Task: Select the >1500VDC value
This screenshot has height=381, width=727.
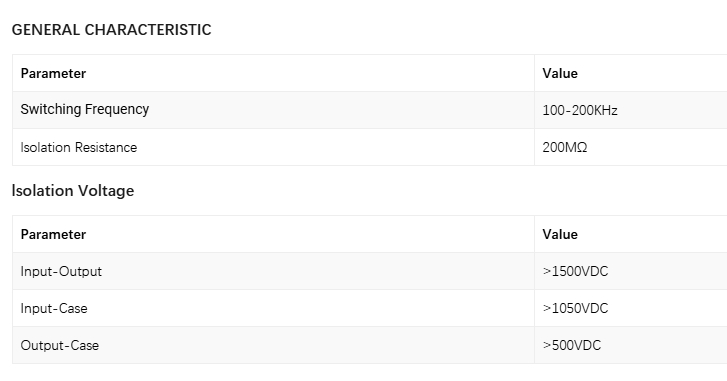Action: coord(575,271)
